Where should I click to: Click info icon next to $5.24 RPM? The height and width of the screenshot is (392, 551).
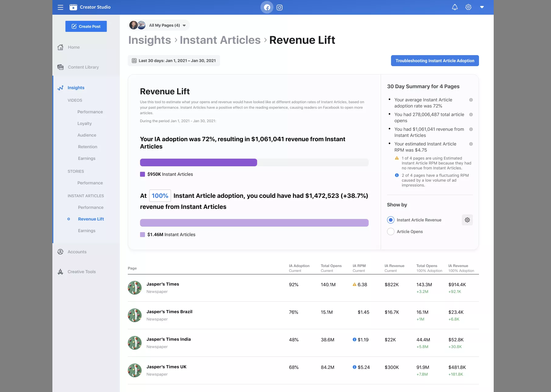[355, 367]
